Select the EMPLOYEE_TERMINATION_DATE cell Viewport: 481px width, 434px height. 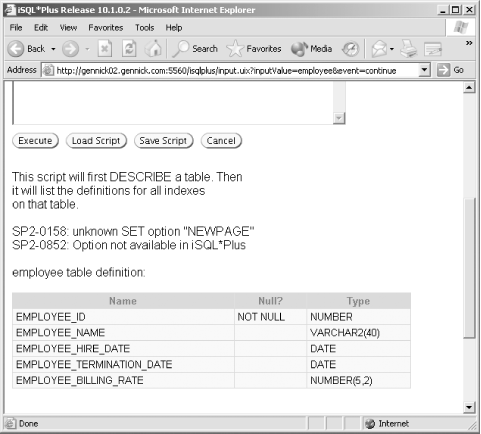coord(123,364)
